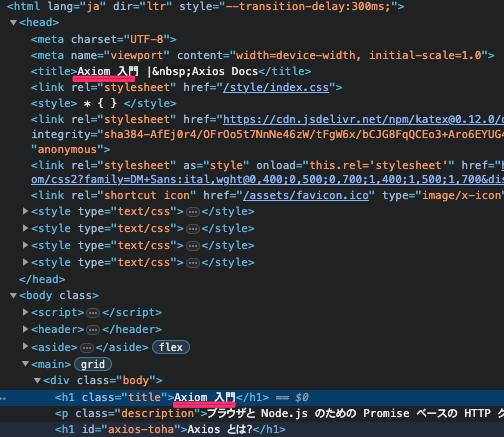Select the meta name viewport node
This screenshot has height=437, width=504.
tap(263, 55)
